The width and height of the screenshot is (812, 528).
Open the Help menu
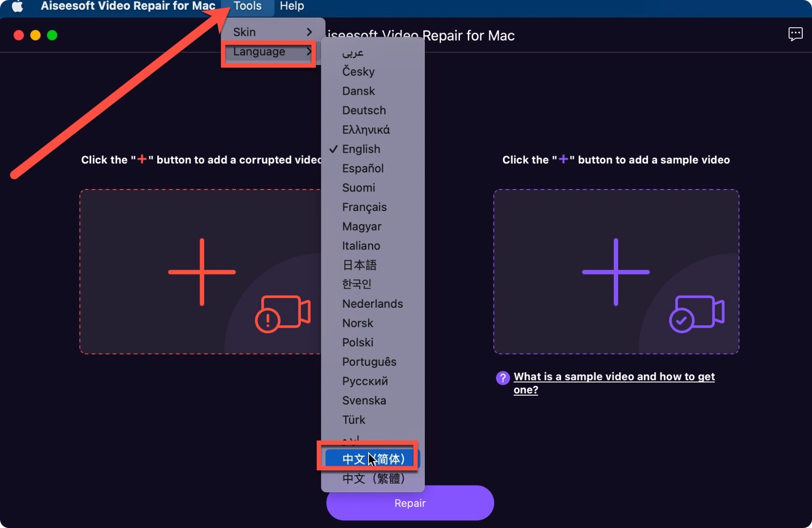pos(292,6)
